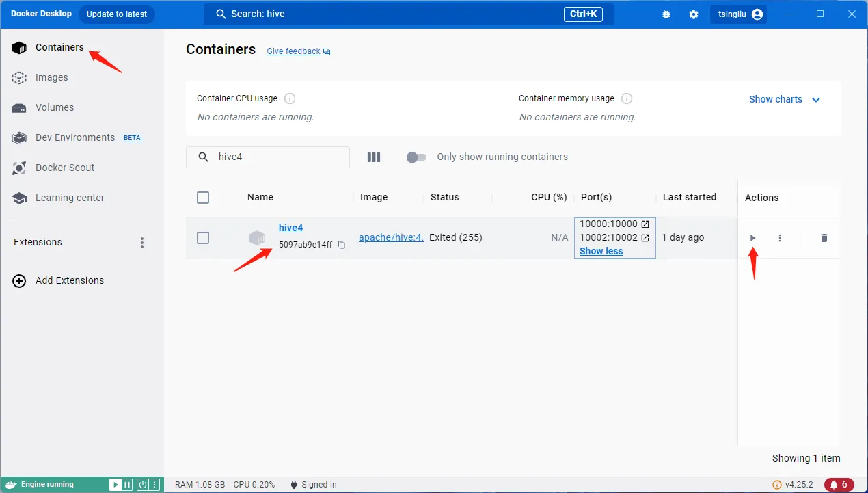Image resolution: width=868 pixels, height=493 pixels.
Task: Click the engine resume play button in footer
Action: coord(116,485)
